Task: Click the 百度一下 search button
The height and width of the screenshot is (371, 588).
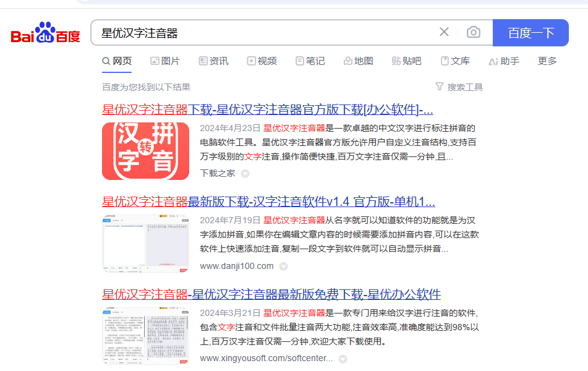Action: click(x=530, y=33)
